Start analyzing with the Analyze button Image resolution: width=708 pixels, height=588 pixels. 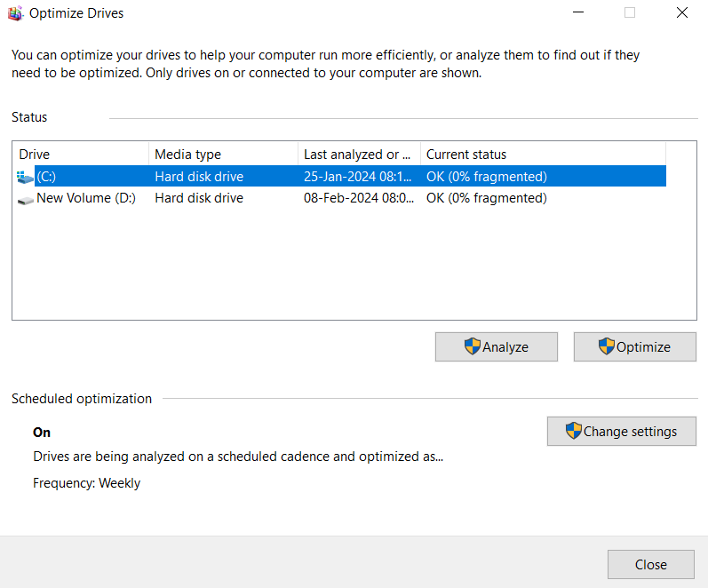point(497,346)
